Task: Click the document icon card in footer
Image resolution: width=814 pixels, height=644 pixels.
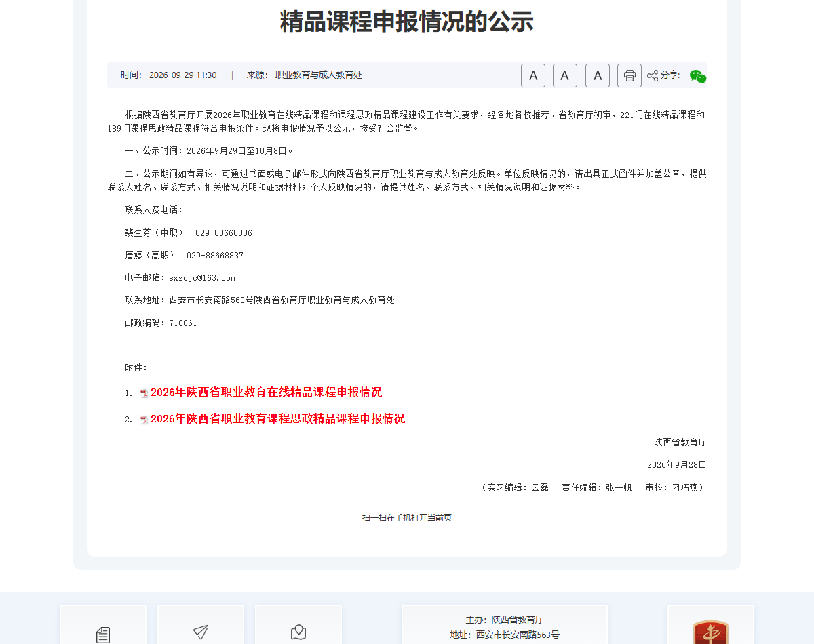Action: [x=103, y=624]
